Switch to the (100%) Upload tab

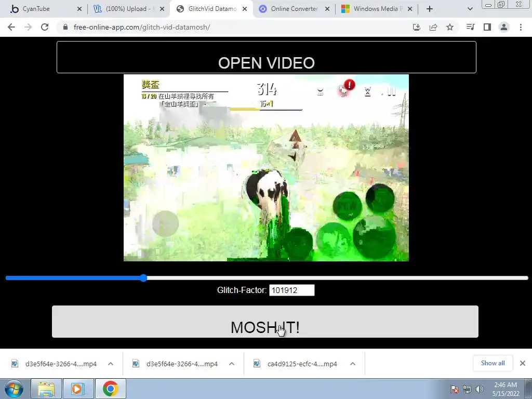pos(127,9)
